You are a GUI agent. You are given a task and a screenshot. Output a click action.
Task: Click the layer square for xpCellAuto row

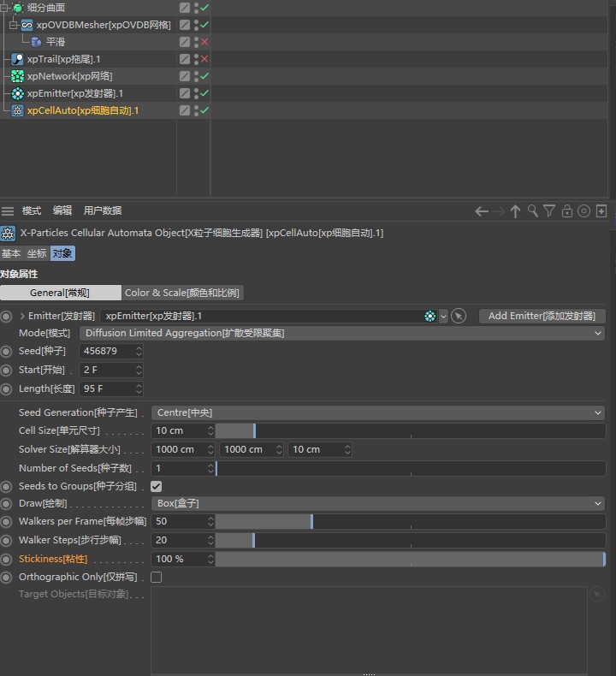pyautogui.click(x=185, y=110)
